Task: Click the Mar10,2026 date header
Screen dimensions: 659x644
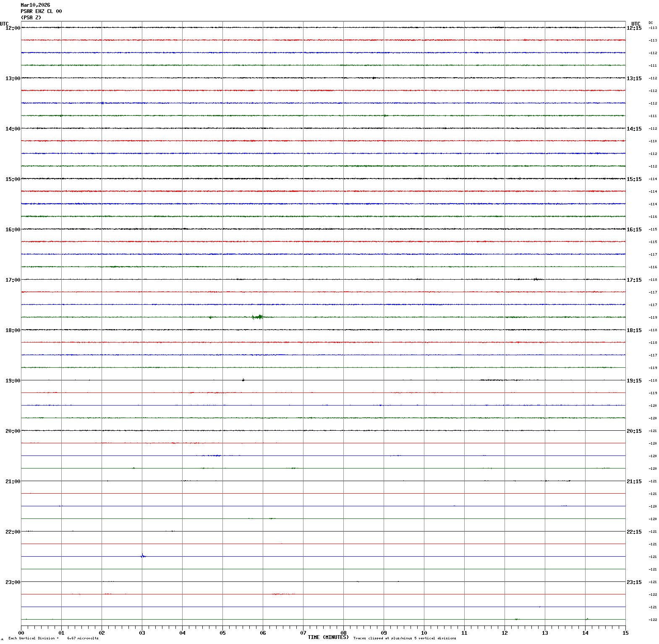Action: pos(35,5)
